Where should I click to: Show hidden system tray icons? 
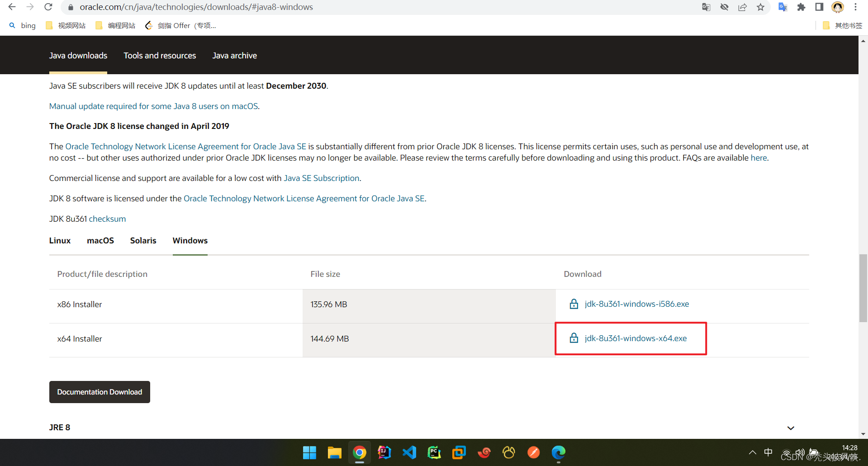point(753,452)
